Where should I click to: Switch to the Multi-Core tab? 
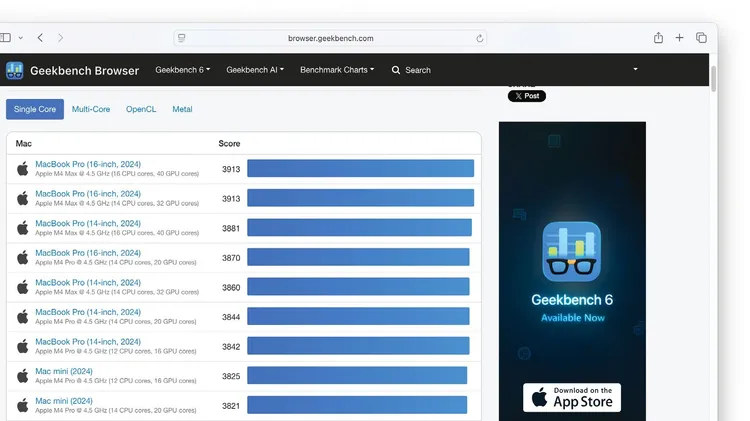click(91, 109)
